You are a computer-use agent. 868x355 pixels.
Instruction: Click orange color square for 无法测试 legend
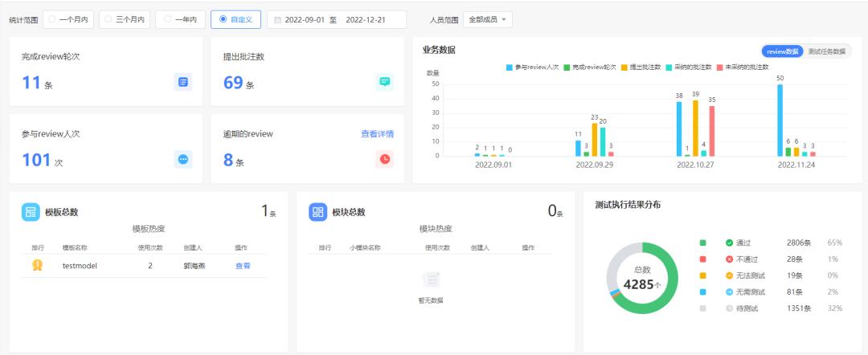[703, 275]
